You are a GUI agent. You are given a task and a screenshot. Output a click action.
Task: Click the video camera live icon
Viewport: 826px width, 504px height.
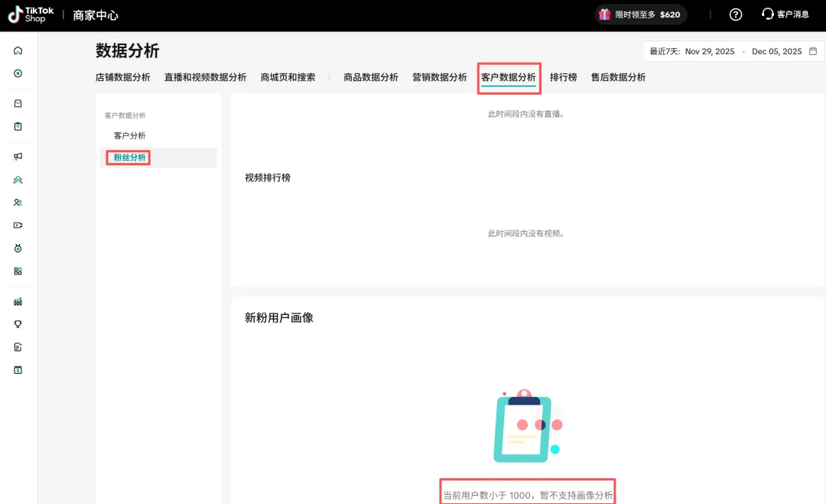click(x=18, y=226)
